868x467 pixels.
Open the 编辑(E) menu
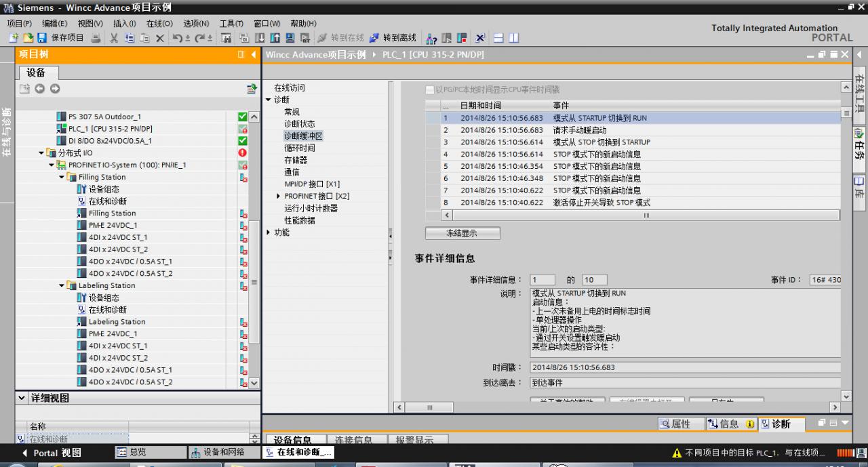tap(55, 23)
